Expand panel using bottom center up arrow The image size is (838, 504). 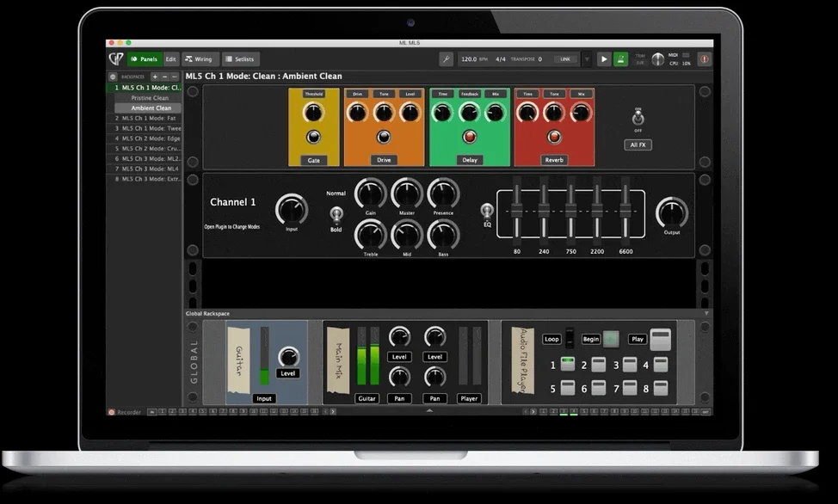(x=429, y=411)
